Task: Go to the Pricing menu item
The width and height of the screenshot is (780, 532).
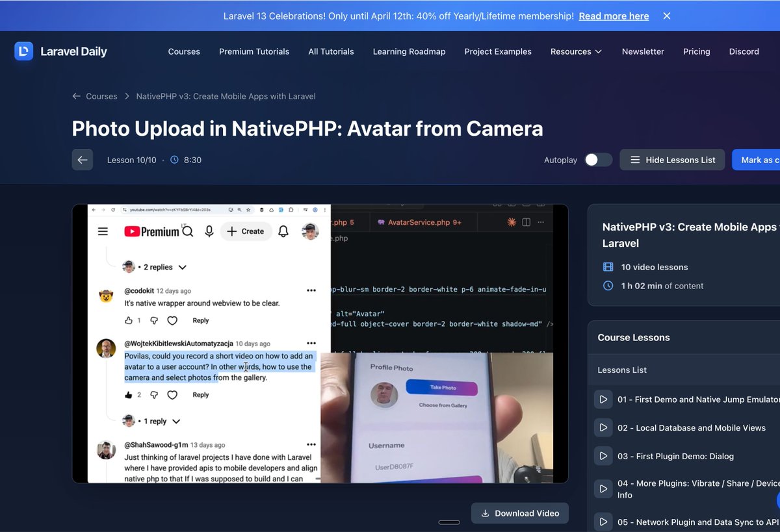Action: tap(696, 51)
